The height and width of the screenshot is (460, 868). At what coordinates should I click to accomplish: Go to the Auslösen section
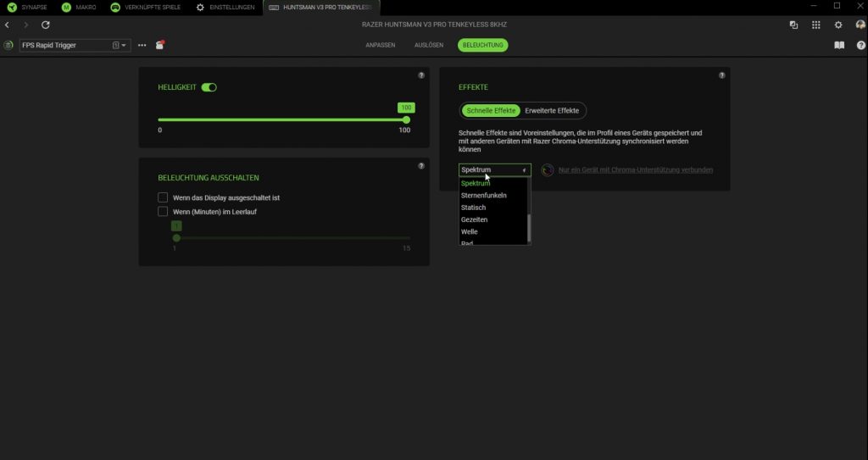429,45
